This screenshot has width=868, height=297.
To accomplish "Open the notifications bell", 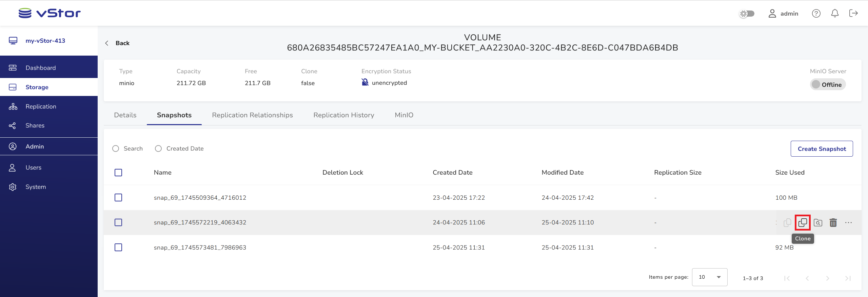I will click(834, 14).
